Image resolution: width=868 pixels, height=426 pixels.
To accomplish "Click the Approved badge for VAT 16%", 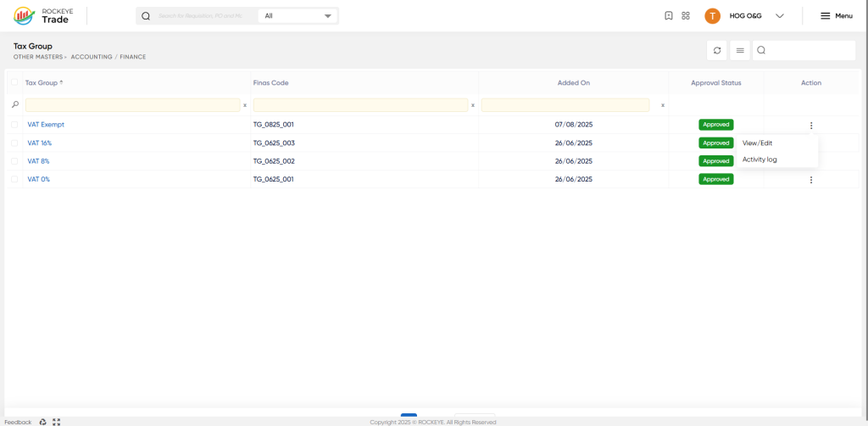I will [x=715, y=143].
